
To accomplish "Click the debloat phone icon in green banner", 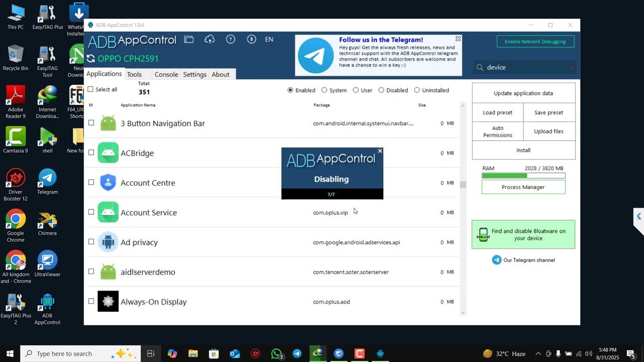I will click(483, 235).
